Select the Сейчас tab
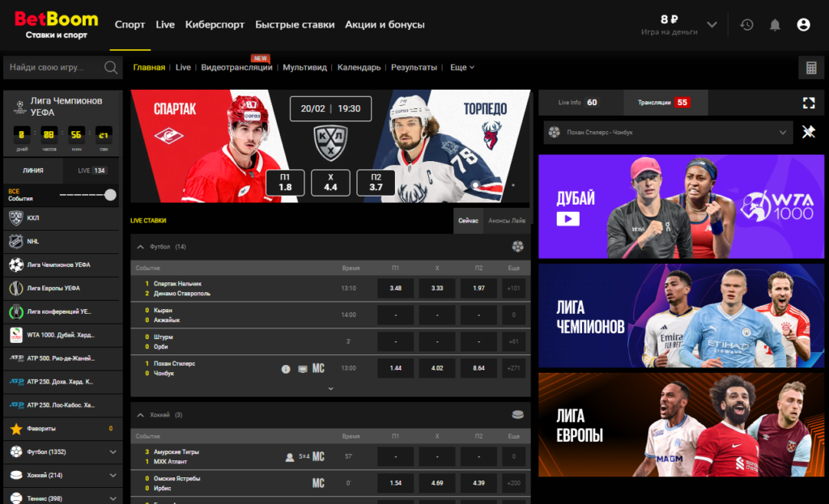The image size is (829, 504). pyautogui.click(x=468, y=220)
